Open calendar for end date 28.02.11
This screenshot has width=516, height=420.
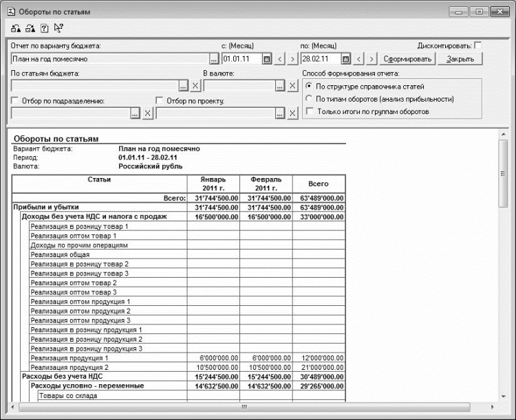tap(345, 59)
